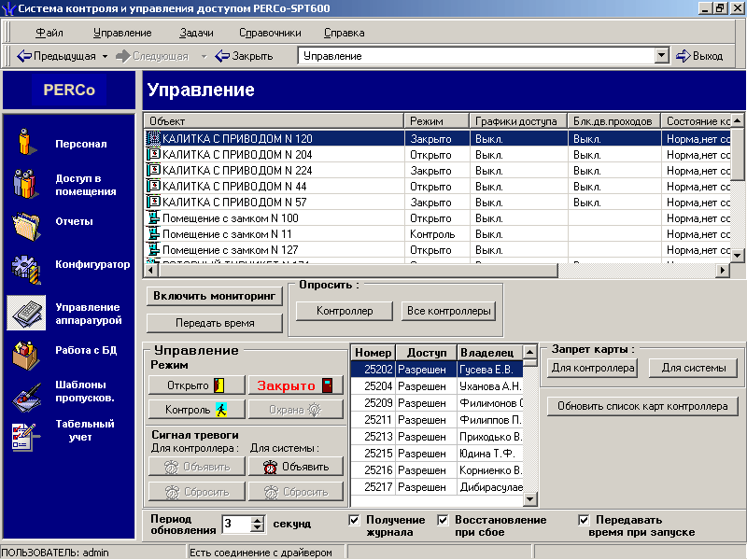Click Обновить список карт контроллера
The image size is (747, 560).
click(x=642, y=407)
